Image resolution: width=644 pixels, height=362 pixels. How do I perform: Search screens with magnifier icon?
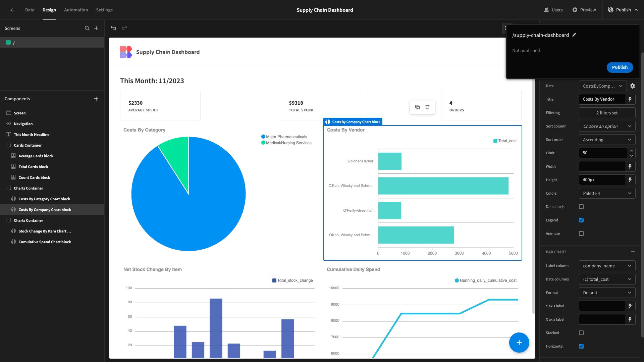87,28
